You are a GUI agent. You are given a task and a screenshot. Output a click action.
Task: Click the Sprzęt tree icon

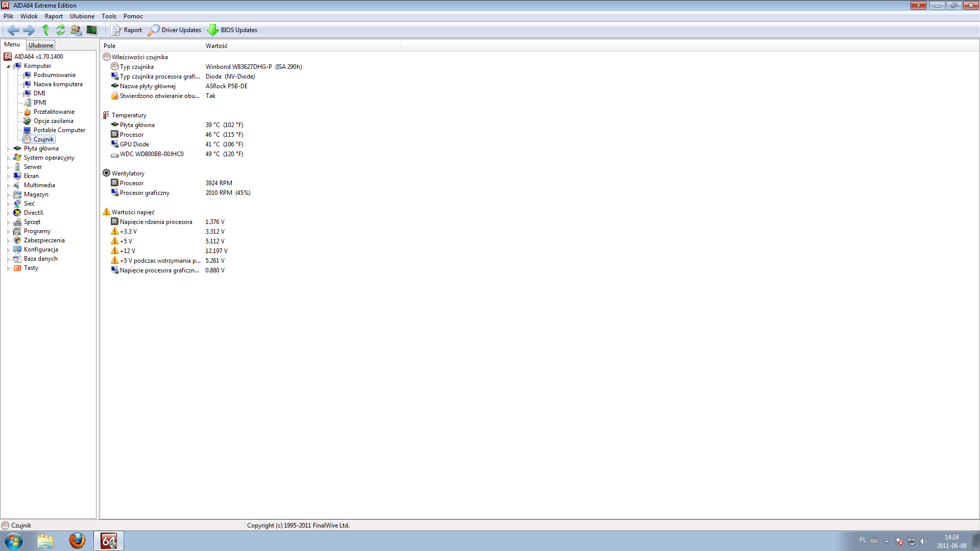tap(17, 222)
